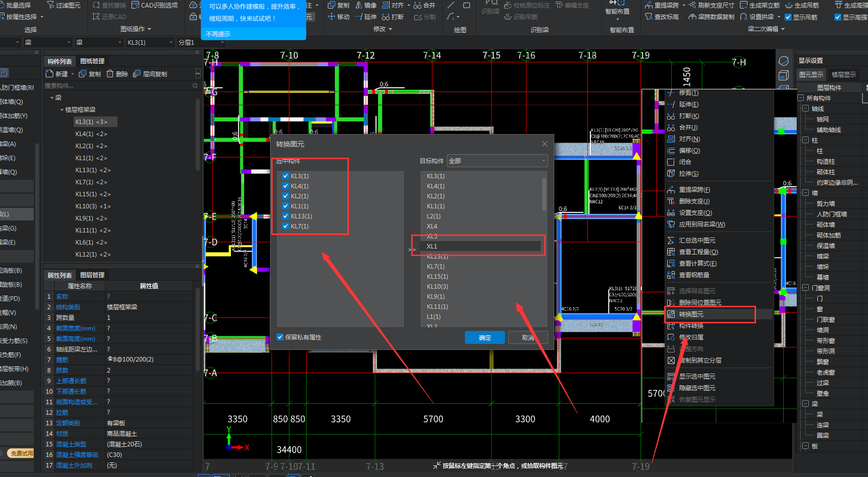Click the 免费试用 button
Screen dimensions: 868x477
click(x=21, y=453)
